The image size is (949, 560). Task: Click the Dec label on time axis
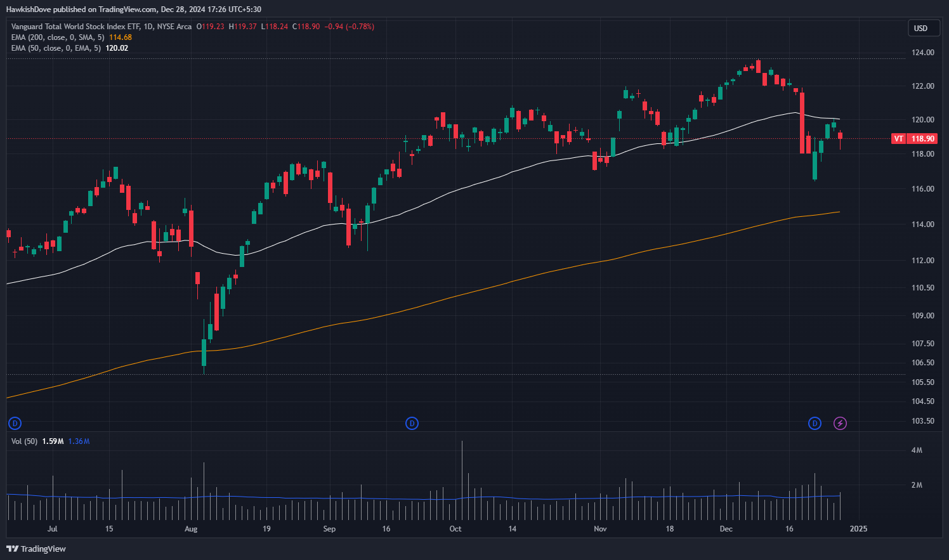(726, 528)
